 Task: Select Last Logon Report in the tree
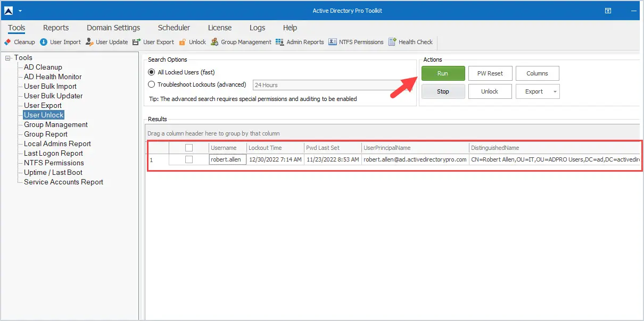point(53,153)
